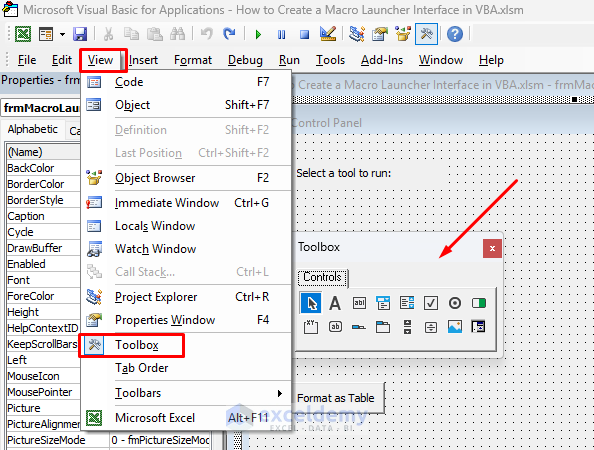
Task: Click the Reset stop icon
Action: pos(305,34)
